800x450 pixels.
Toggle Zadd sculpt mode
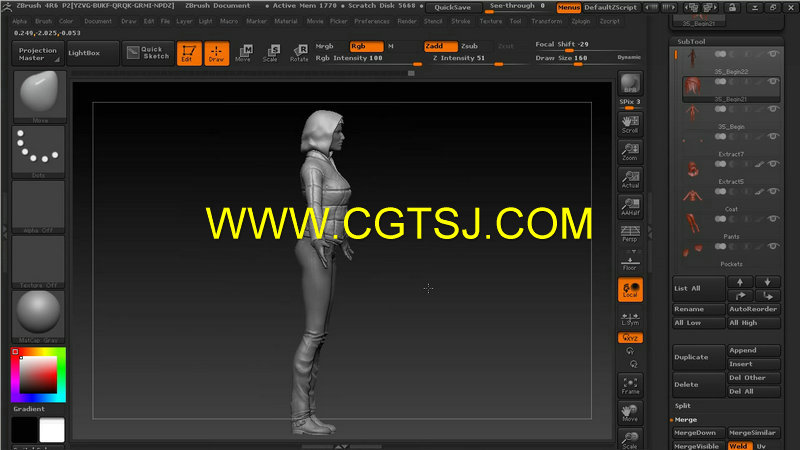point(441,46)
